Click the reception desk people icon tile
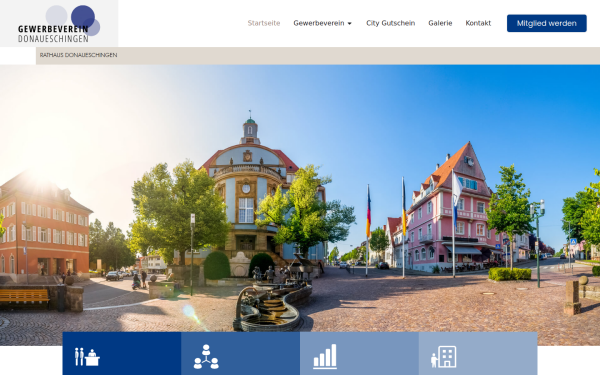600x375 pixels. click(x=122, y=354)
